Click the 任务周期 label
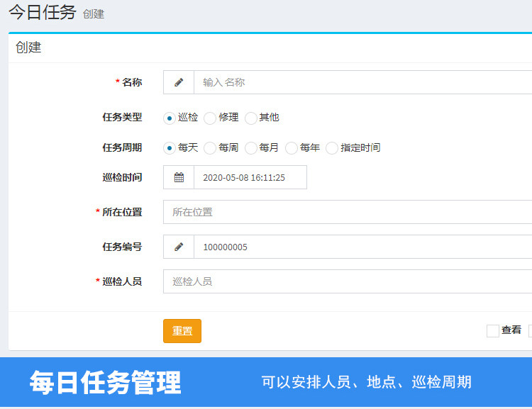This screenshot has height=409, width=532. [122, 147]
